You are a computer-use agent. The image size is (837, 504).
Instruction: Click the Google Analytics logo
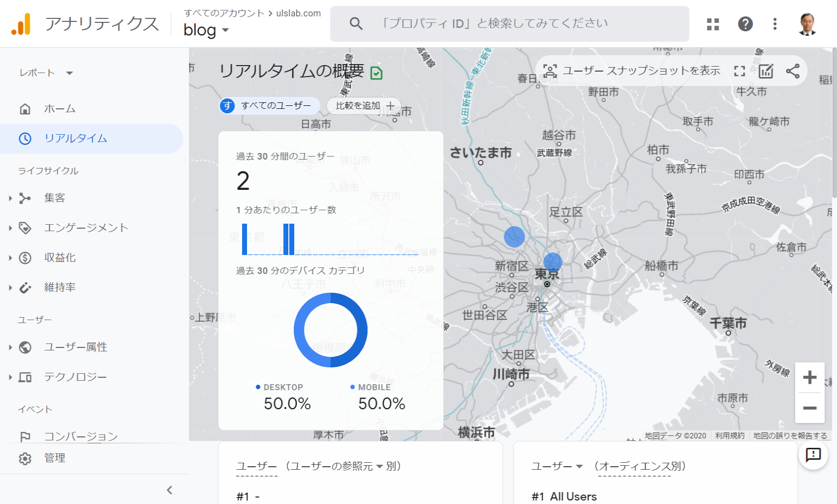21,24
